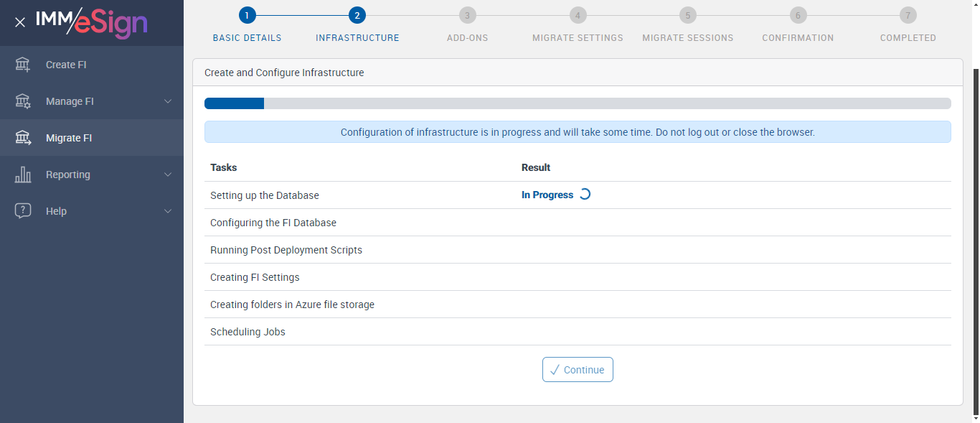The image size is (980, 423).
Task: Close the sidebar with the X icon
Action: [20, 22]
